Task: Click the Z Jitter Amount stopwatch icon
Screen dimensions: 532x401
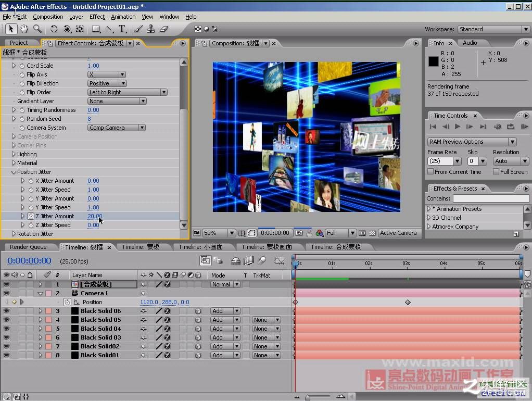Action: [x=31, y=216]
